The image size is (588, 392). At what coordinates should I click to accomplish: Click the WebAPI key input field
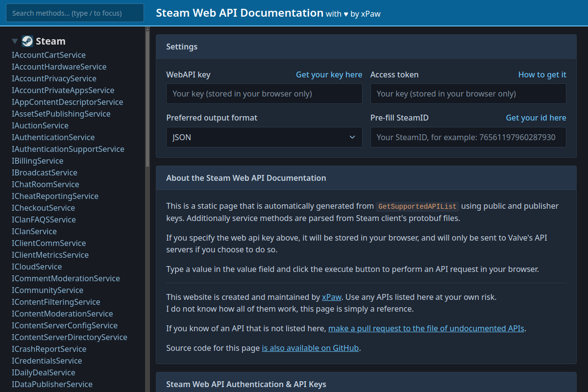(264, 94)
